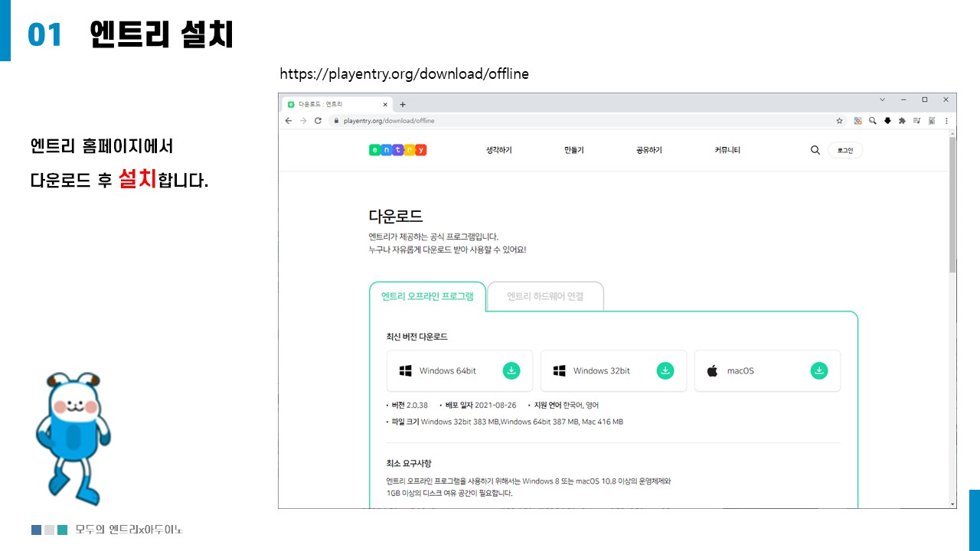Click the 버전 2.0.38 text
Image resolution: width=980 pixels, height=551 pixels.
(410, 405)
